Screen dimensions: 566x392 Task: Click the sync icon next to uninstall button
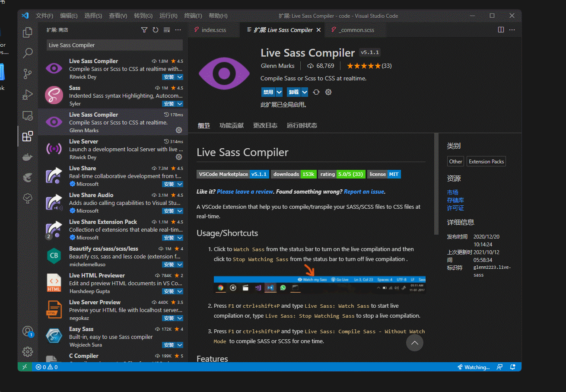coord(316,92)
